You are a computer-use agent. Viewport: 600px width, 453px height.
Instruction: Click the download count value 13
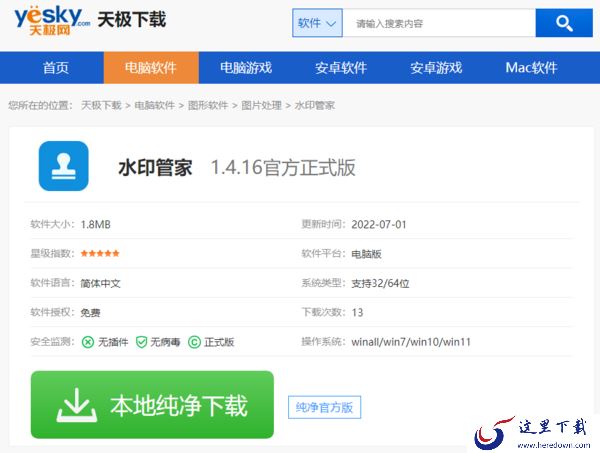coord(357,313)
